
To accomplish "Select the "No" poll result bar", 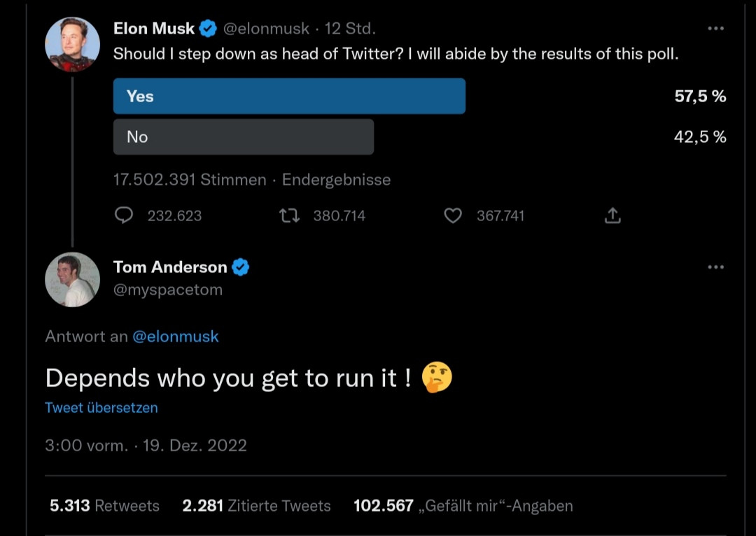I will (244, 137).
